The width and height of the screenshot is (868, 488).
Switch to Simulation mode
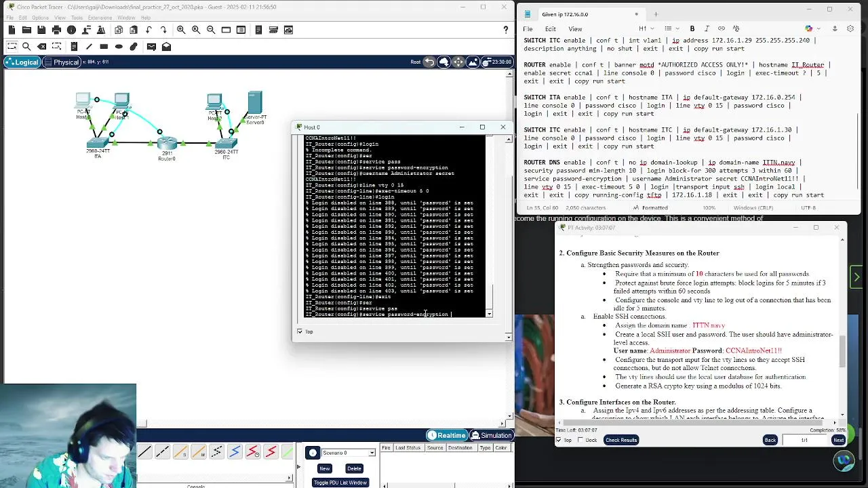pos(491,435)
